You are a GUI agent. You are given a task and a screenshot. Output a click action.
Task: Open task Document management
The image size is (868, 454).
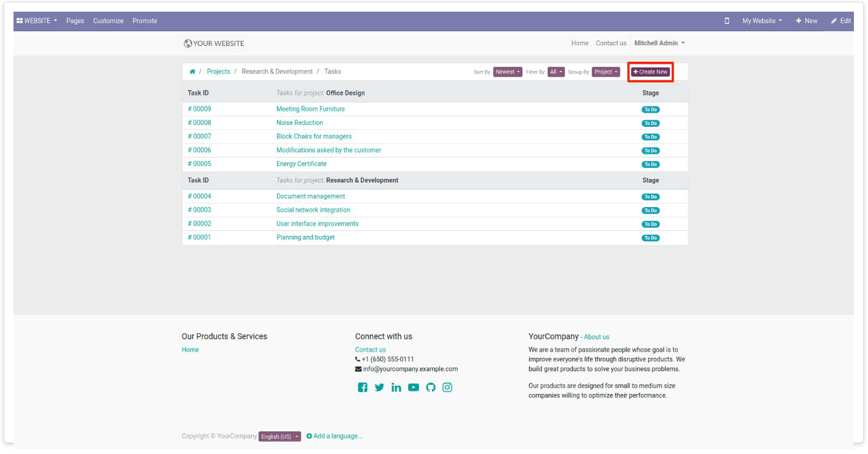311,197
